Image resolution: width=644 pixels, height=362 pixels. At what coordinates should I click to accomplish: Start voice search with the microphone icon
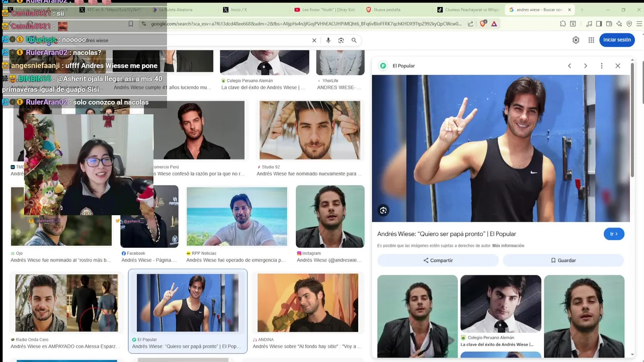point(328,40)
